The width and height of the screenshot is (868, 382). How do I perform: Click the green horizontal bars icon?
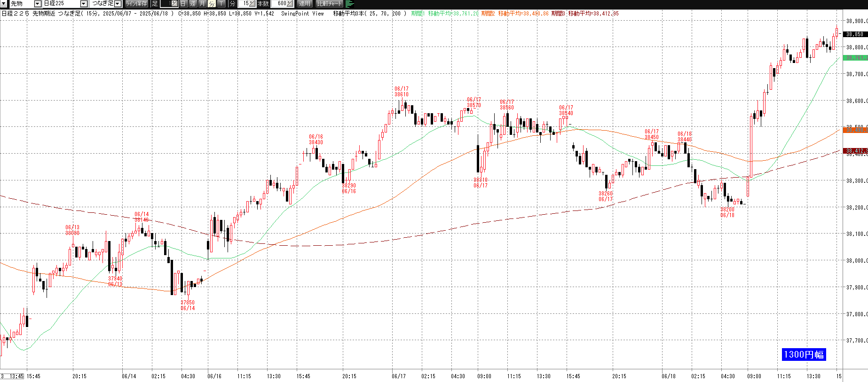click(x=349, y=4)
